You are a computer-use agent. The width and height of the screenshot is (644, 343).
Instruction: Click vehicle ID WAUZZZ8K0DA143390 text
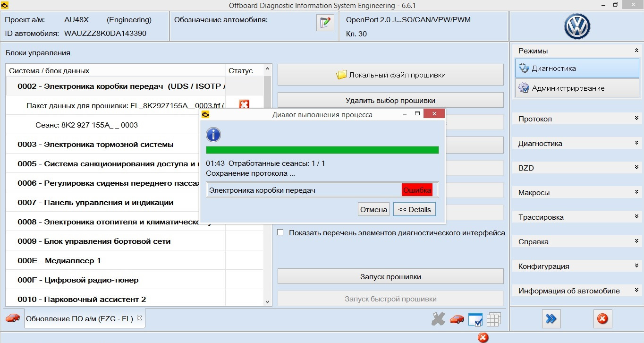coord(105,34)
